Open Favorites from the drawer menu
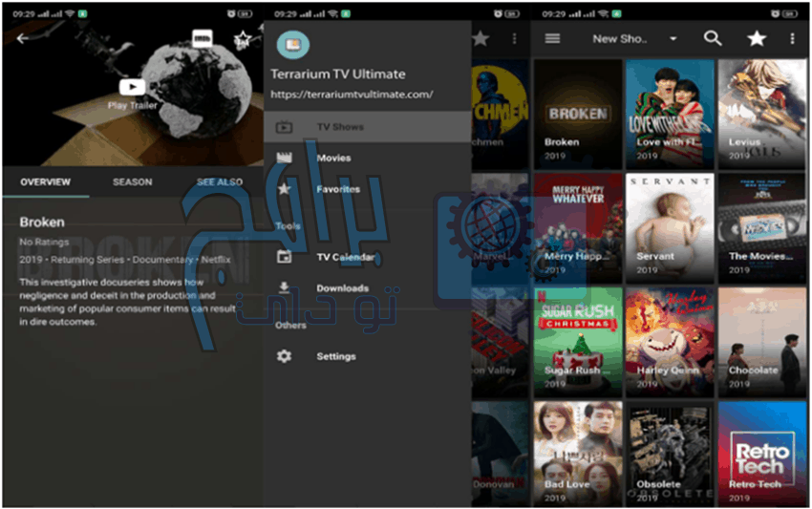This screenshot has width=812, height=509. click(337, 189)
